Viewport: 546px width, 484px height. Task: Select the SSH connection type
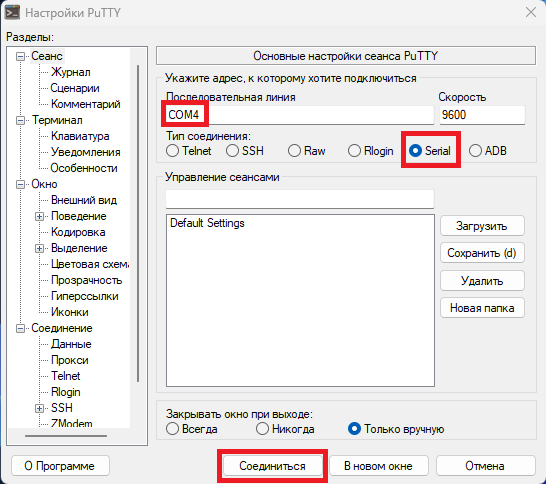[245, 151]
